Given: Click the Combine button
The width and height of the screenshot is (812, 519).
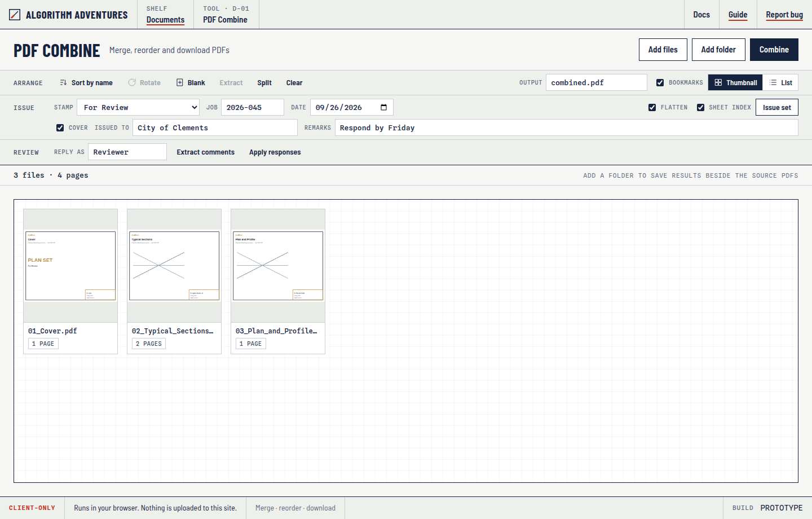Looking at the screenshot, I should (774, 50).
